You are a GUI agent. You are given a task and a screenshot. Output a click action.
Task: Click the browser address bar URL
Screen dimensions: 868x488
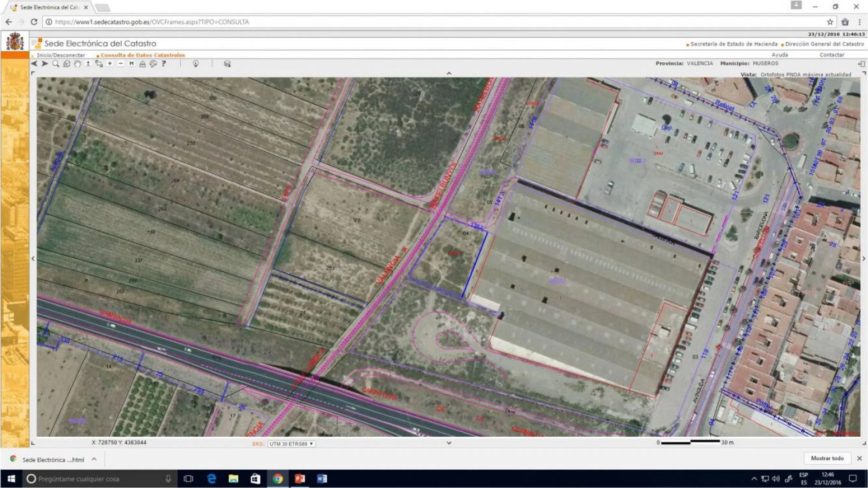tap(152, 22)
